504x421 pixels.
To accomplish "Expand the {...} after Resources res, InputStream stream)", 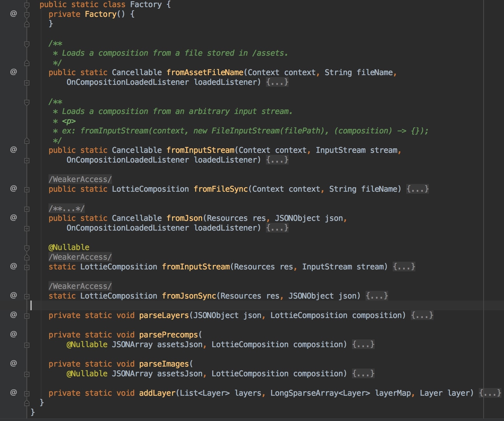I will (x=404, y=267).
